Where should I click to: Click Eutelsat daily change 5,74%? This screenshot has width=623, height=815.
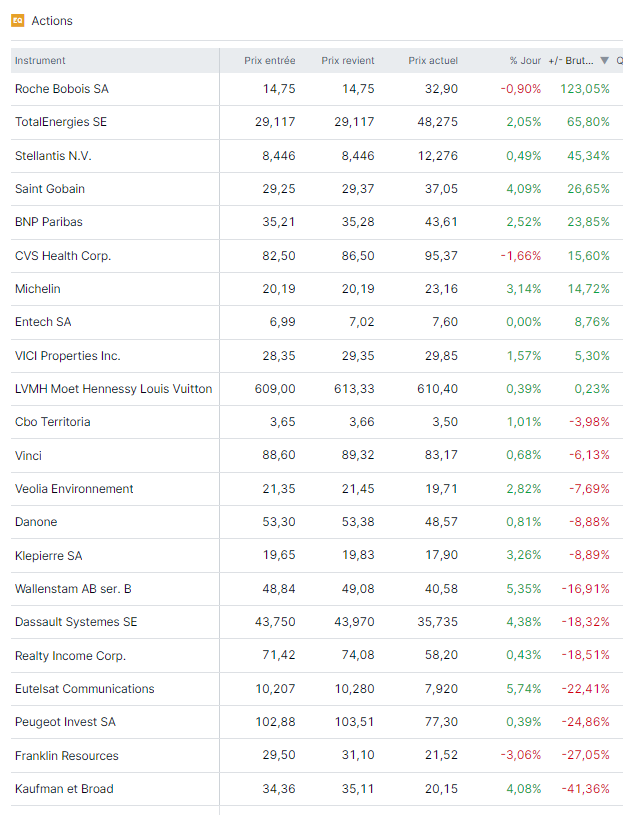pyautogui.click(x=524, y=689)
